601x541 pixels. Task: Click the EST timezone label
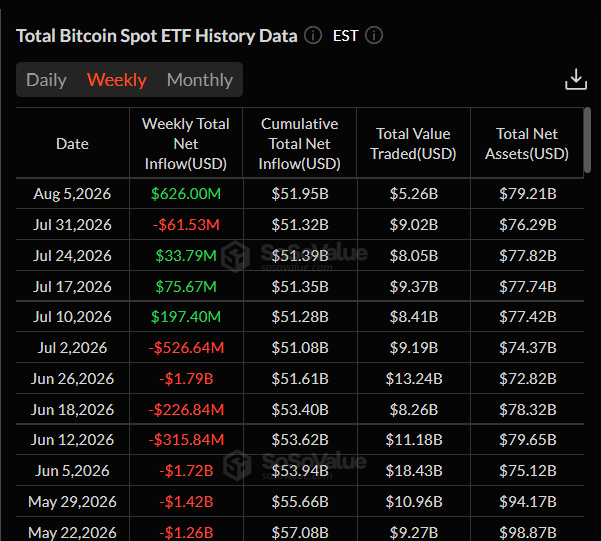345,36
